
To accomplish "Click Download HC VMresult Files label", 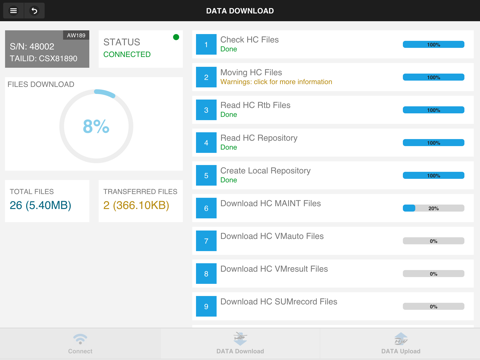I will 274,269.
